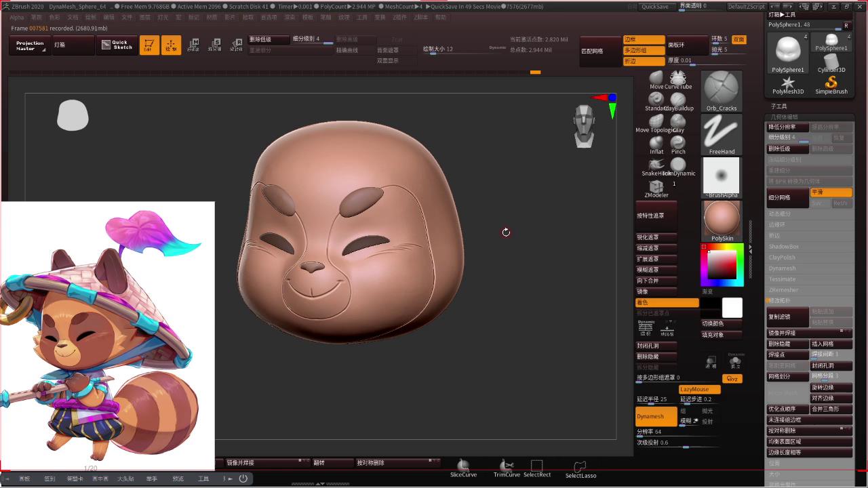
Task: Open the 帮助 help menu
Action: pyautogui.click(x=441, y=17)
